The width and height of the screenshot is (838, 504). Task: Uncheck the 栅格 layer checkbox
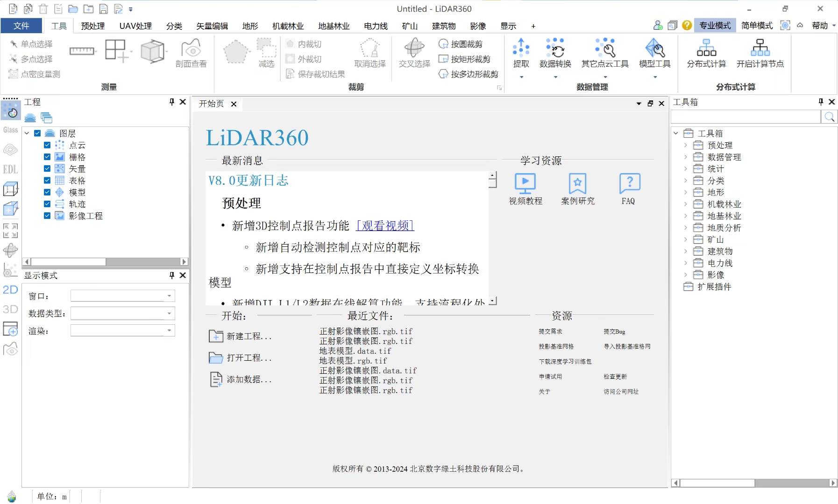(x=47, y=157)
